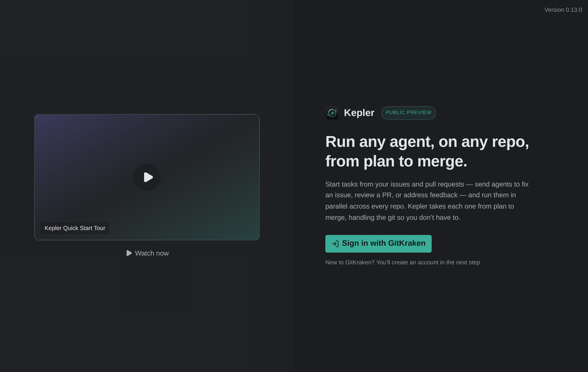Click the Kepler product name text
This screenshot has width=588, height=372.
(x=359, y=113)
